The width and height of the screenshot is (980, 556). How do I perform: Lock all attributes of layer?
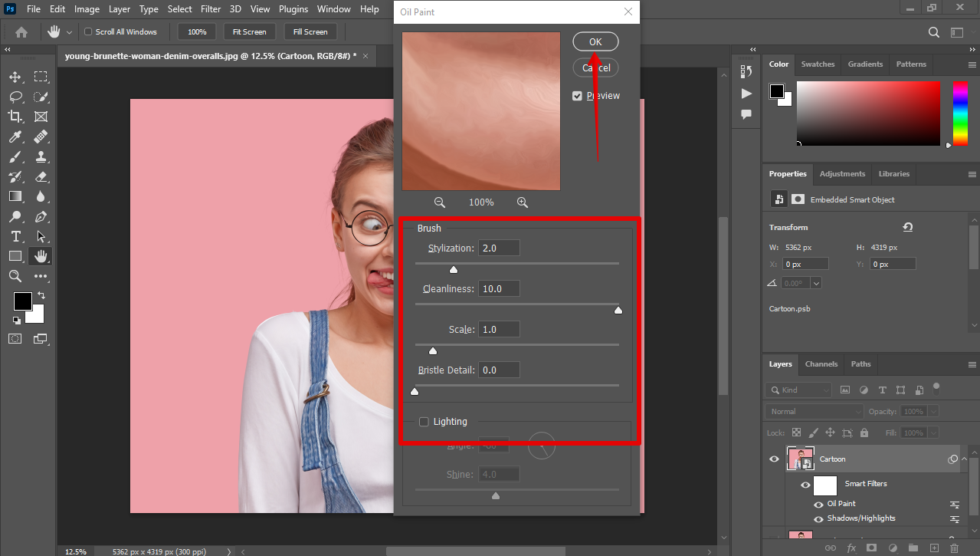(x=864, y=433)
